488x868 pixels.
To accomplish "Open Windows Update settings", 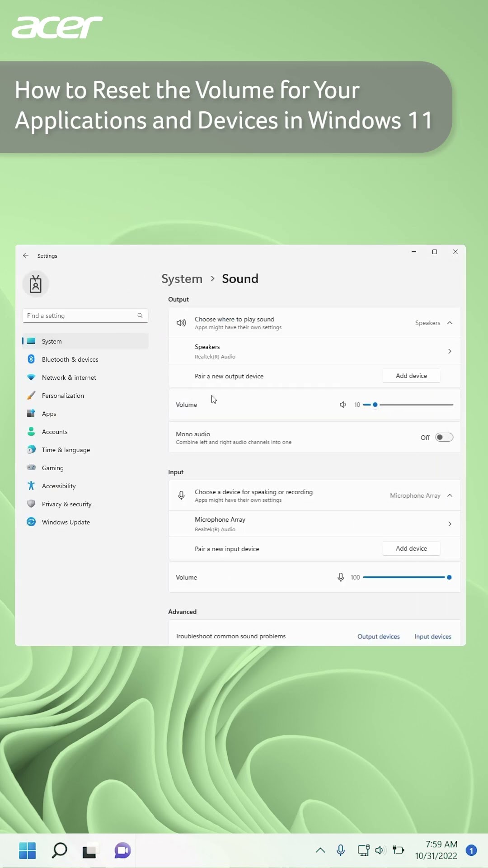I will (x=85, y=522).
